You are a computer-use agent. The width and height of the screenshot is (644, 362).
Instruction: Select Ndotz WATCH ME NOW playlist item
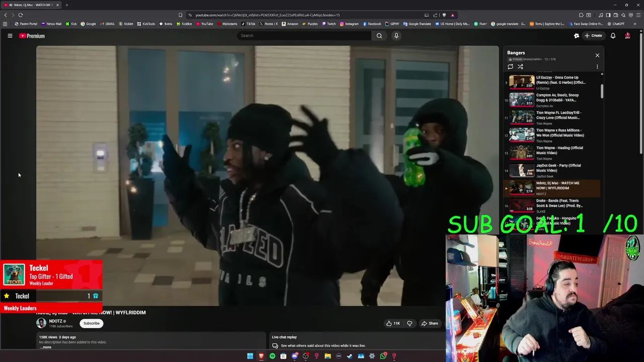coord(552,188)
